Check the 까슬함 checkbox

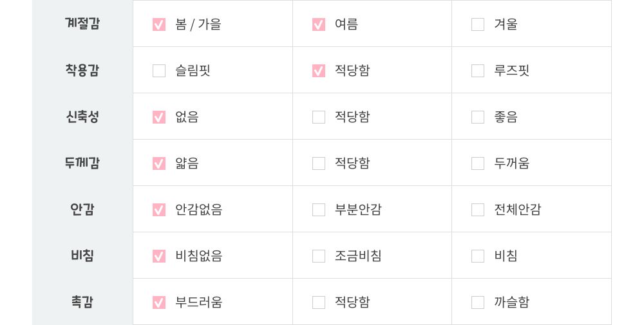pyautogui.click(x=478, y=302)
